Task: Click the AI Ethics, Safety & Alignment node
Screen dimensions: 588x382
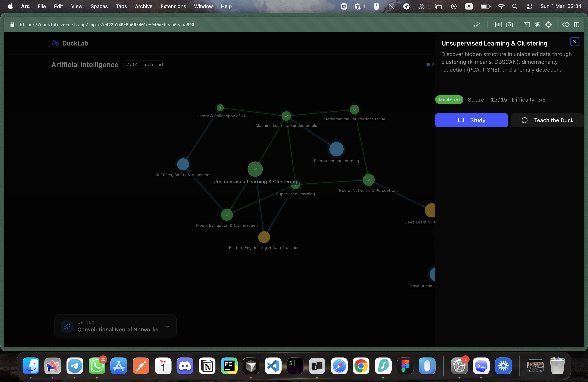Action: [x=183, y=164]
